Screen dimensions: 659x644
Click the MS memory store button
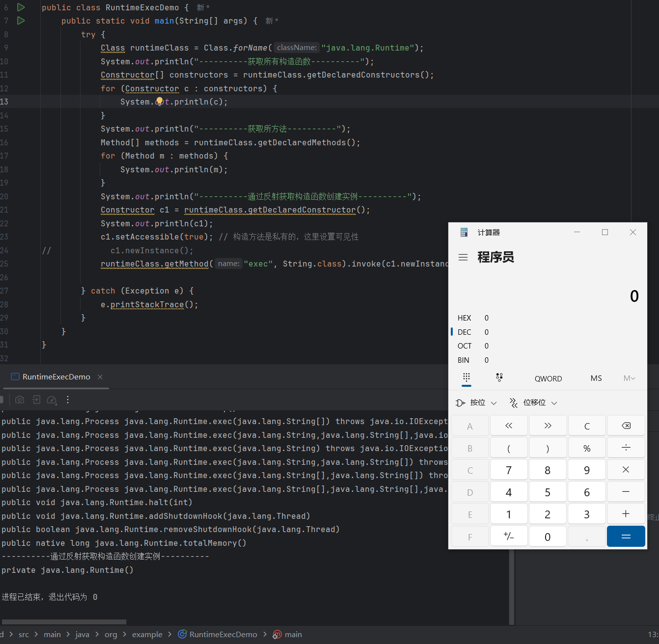(596, 378)
